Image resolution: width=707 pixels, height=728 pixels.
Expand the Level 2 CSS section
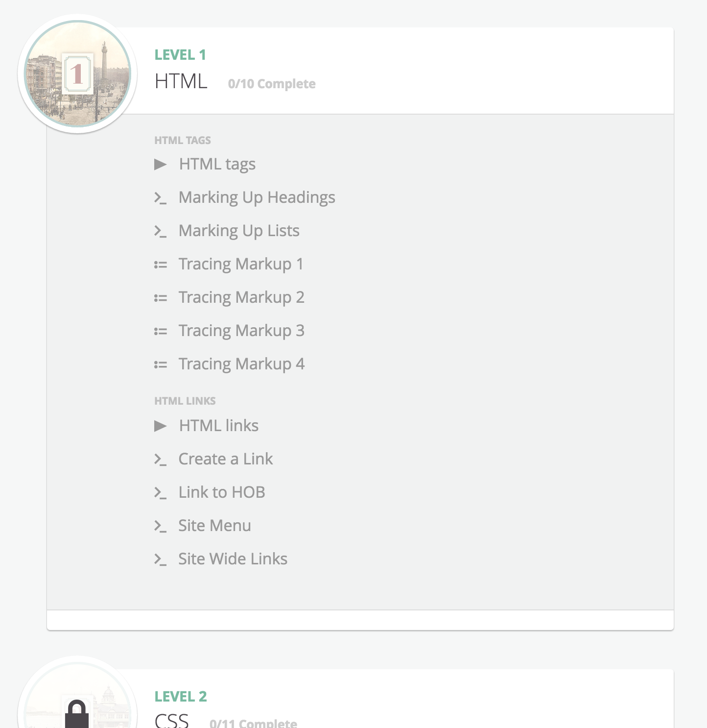click(x=172, y=720)
